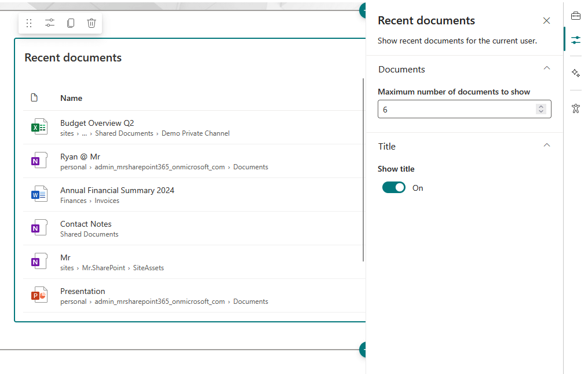Click the Word icon for Annual Financial Summary 2024
This screenshot has height=374, width=588.
39,194
